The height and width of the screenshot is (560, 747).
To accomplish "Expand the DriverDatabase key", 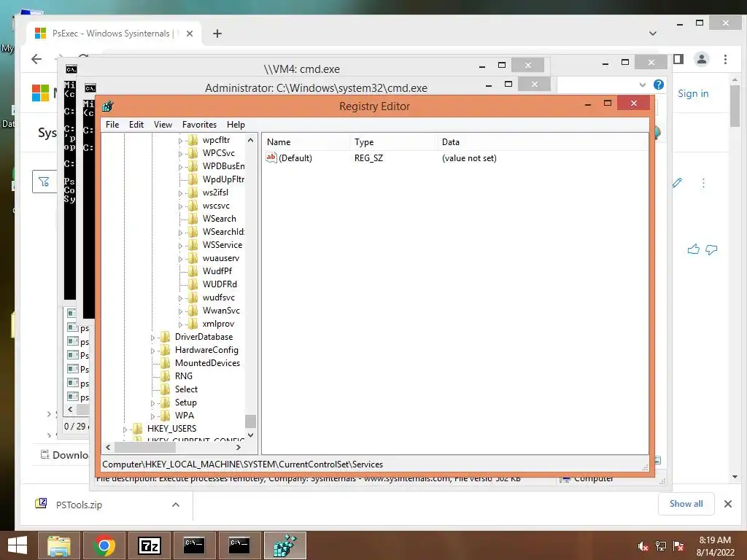I will coord(153,338).
